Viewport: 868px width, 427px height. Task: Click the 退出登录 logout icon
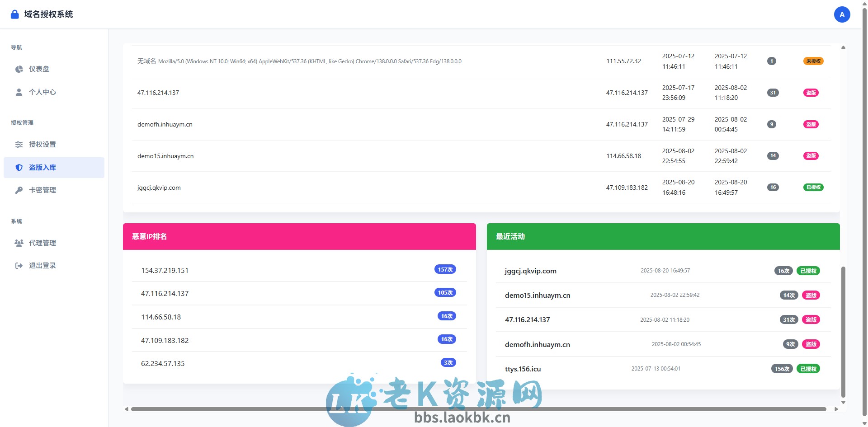[x=19, y=265]
